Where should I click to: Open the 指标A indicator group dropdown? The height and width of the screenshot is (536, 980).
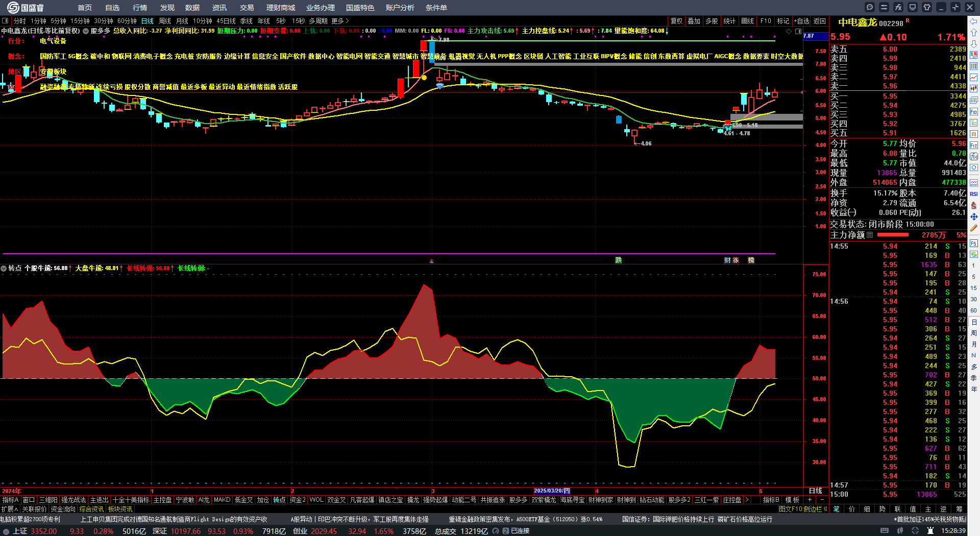(x=10, y=500)
